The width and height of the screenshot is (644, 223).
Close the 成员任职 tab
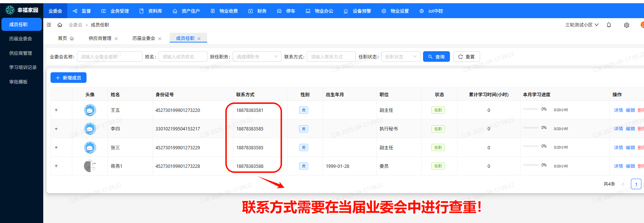pos(199,38)
